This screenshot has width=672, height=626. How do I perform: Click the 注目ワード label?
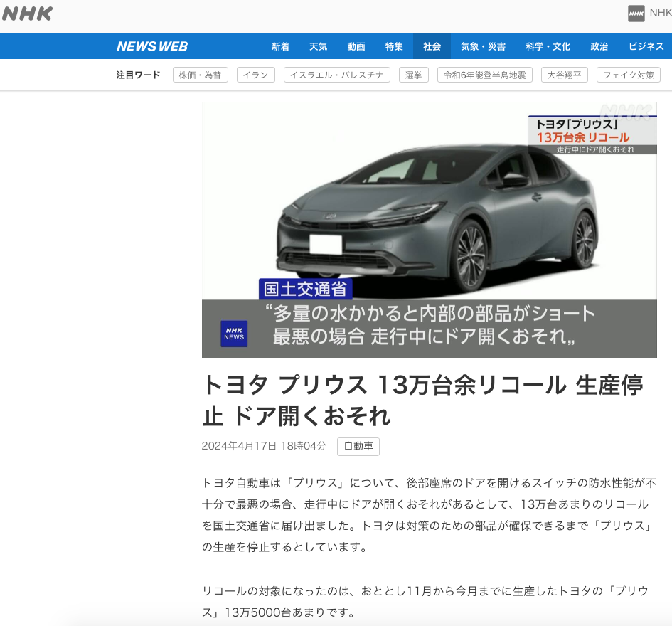click(138, 75)
